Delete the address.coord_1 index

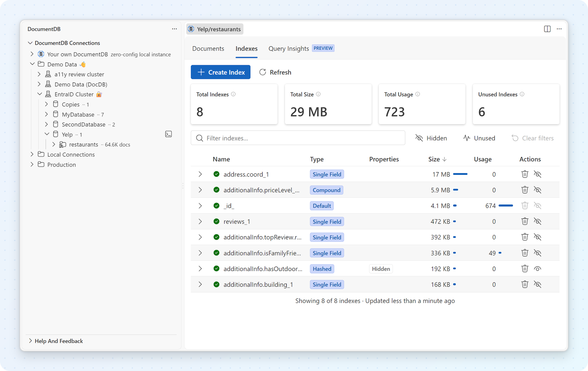(525, 174)
